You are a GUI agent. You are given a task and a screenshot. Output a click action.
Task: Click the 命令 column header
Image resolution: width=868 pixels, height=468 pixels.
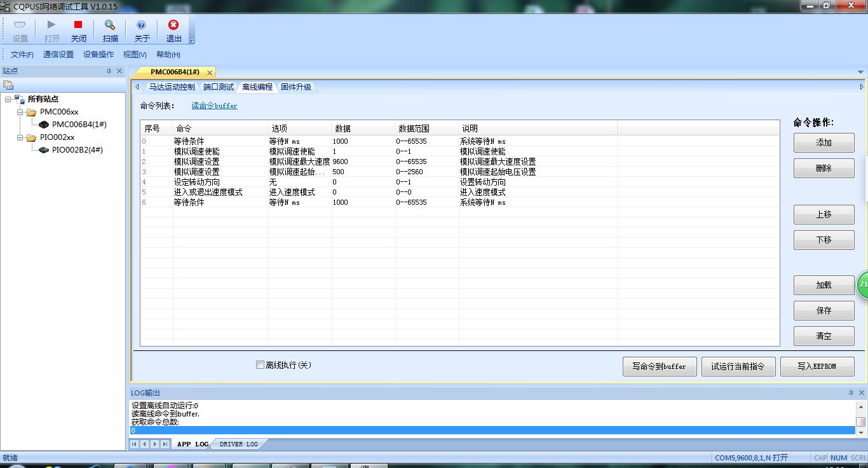(x=220, y=128)
